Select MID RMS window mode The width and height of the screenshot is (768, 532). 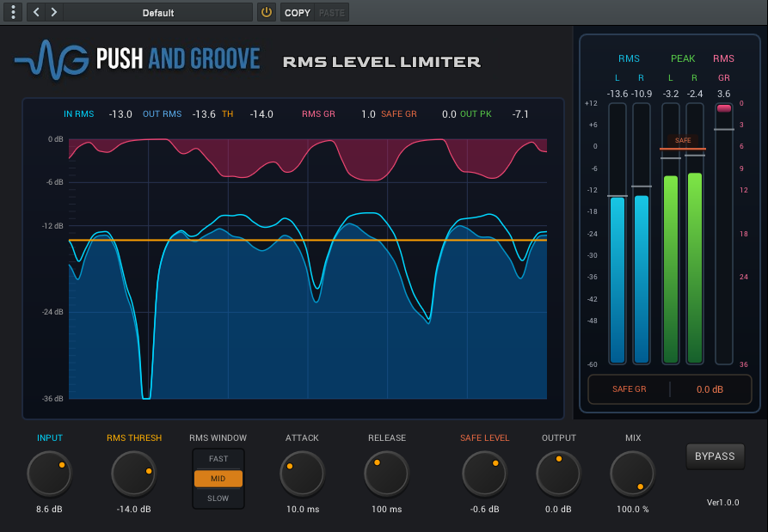[x=218, y=479]
